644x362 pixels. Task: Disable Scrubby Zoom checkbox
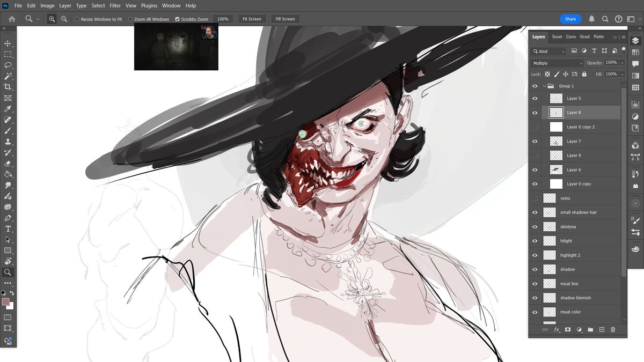(177, 19)
